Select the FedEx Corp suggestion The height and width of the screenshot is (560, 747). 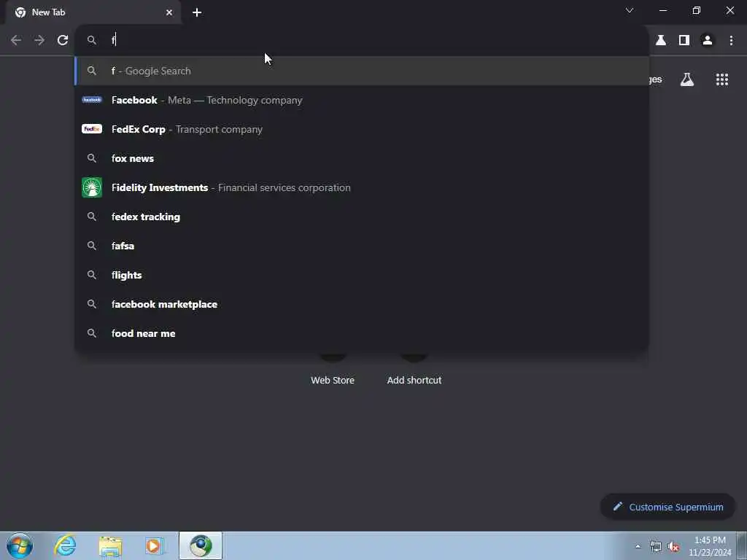(x=362, y=129)
